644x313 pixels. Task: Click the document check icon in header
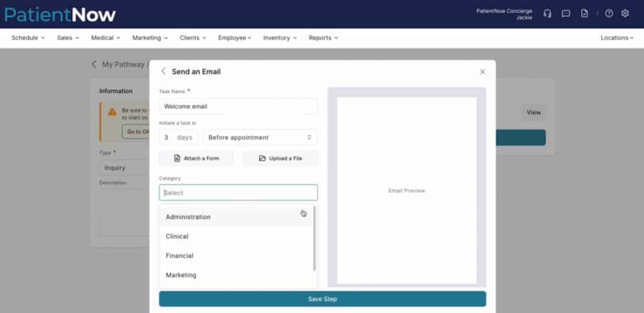584,13
